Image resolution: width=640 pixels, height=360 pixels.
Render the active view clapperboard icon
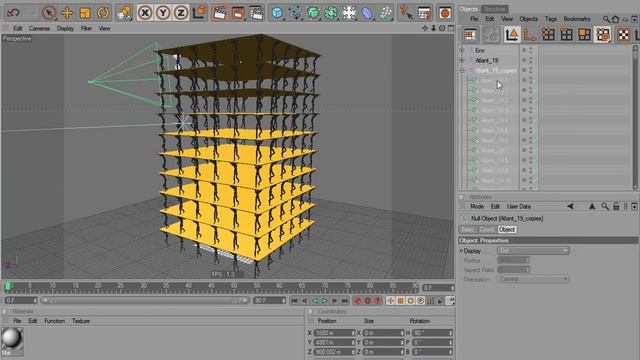(220, 13)
